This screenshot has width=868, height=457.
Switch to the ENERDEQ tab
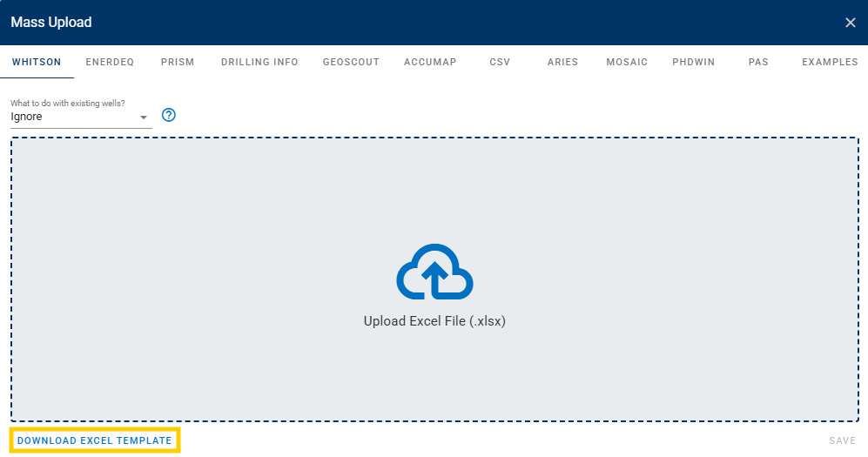(110, 62)
